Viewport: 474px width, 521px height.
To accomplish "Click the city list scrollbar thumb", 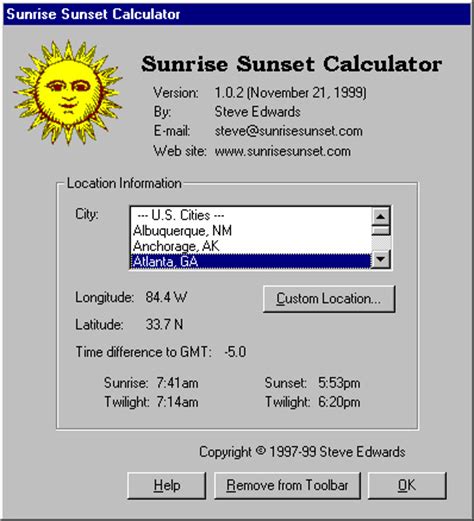I will (x=380, y=230).
